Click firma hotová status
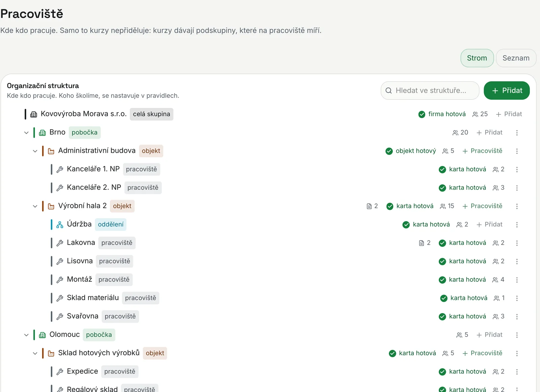The width and height of the screenshot is (540, 392). pyautogui.click(x=442, y=114)
